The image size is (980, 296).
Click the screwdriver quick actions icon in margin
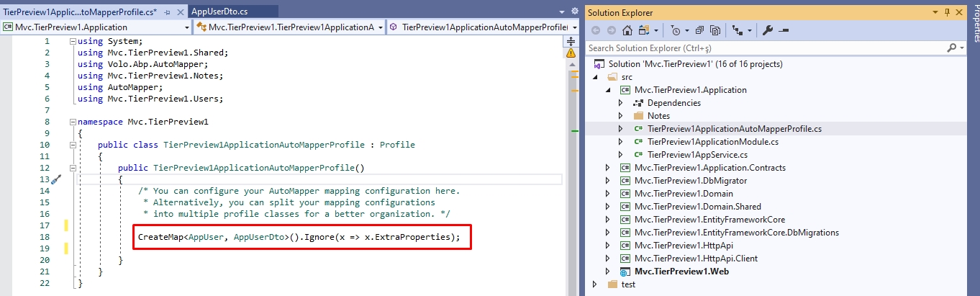tap(56, 179)
